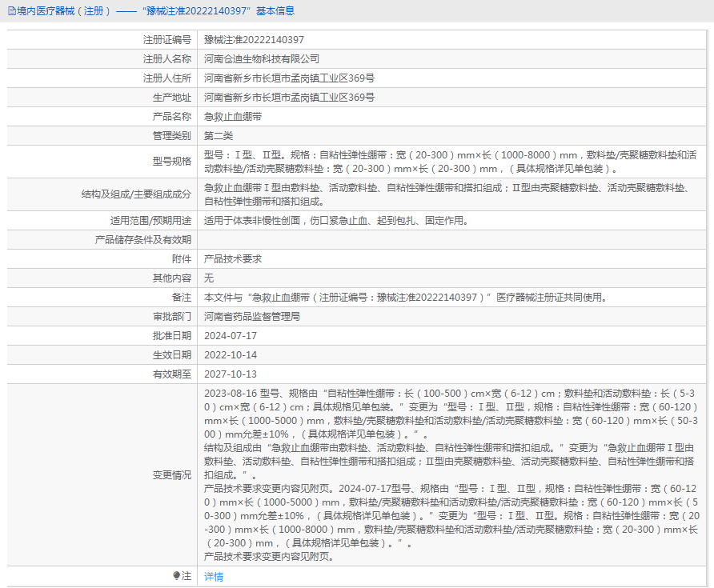
Task: Click the 批准日期 label
Action: coord(171,335)
